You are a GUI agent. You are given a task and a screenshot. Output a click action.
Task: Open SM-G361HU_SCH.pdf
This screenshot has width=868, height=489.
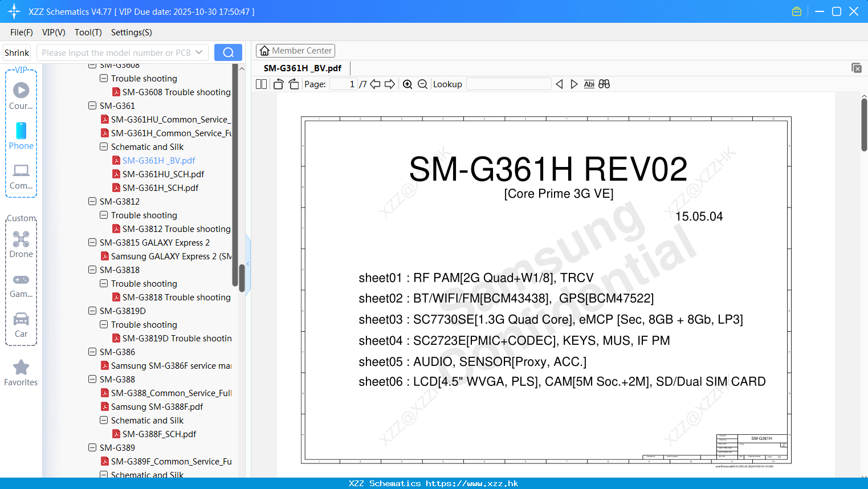point(163,174)
